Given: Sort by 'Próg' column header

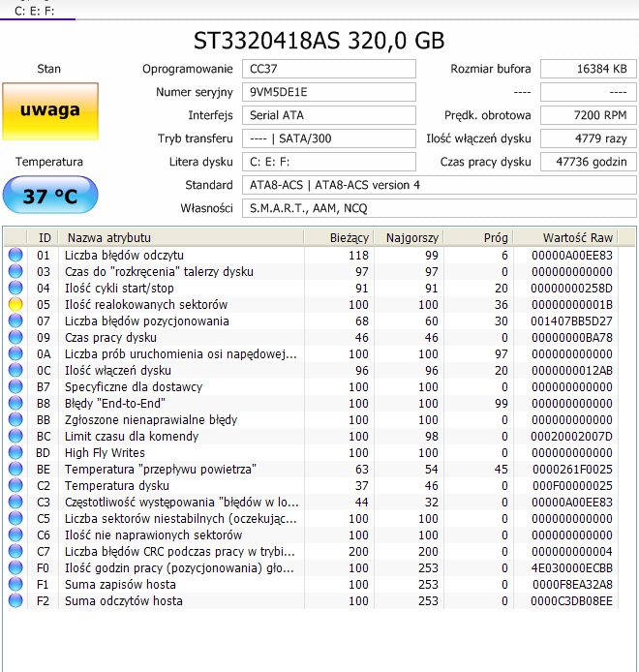Looking at the screenshot, I should tap(478, 237).
